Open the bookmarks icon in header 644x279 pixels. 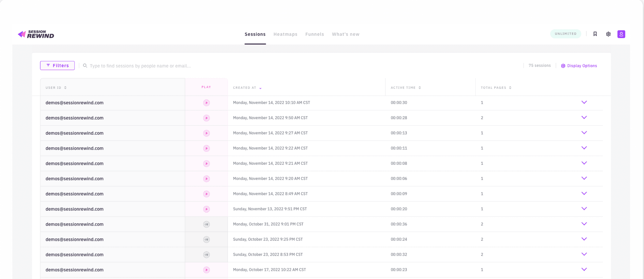point(595,34)
